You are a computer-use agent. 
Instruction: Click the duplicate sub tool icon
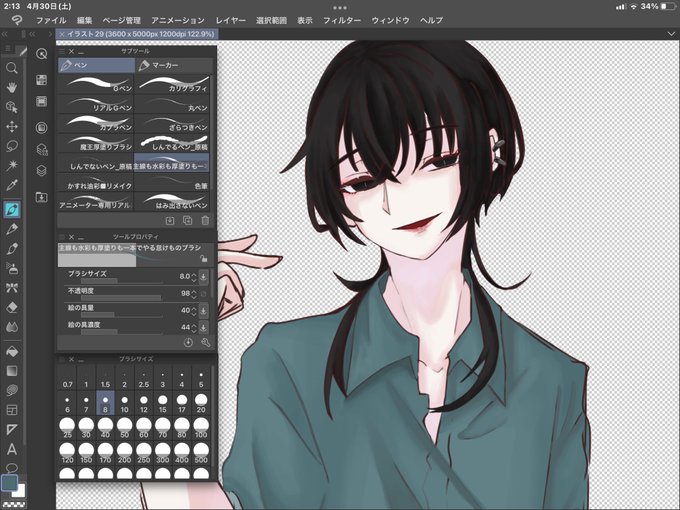click(x=187, y=221)
